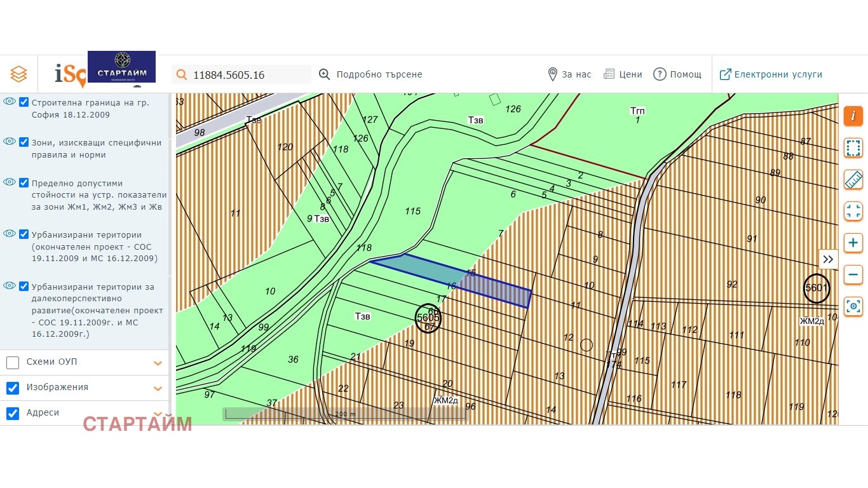
Task: Open the layers panel icon
Action: [18, 74]
